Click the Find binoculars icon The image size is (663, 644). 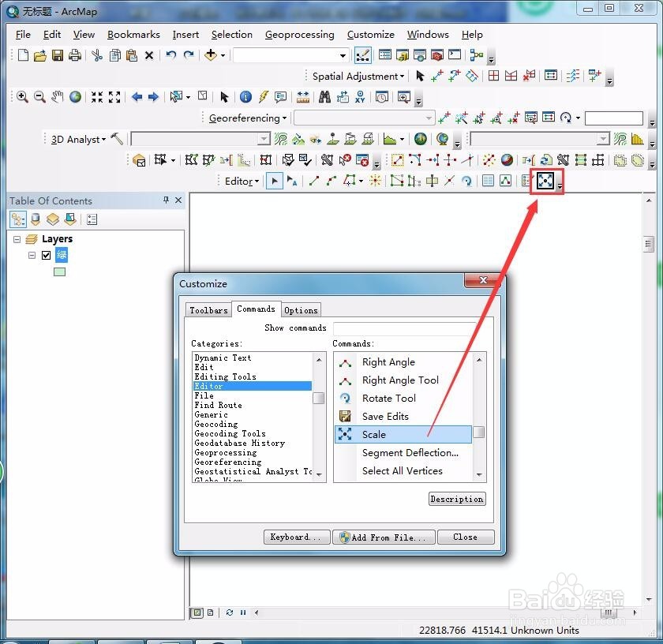pyautogui.click(x=324, y=97)
